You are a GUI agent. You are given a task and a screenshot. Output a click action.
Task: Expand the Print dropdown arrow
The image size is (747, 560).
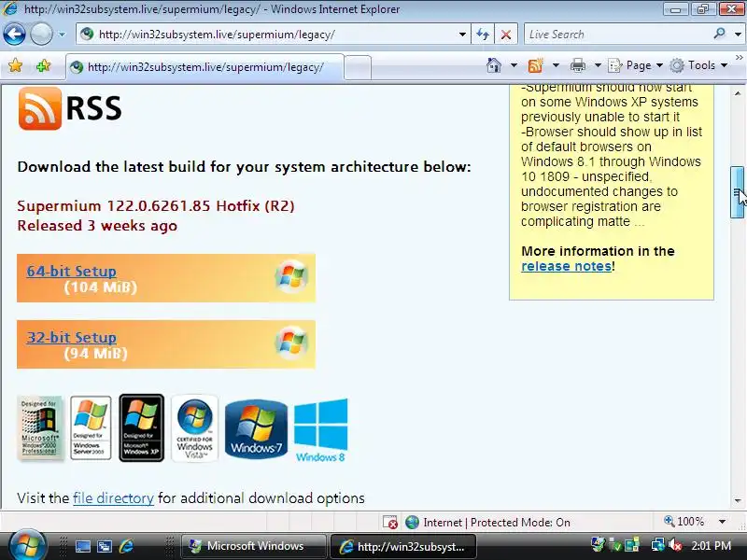pyautogui.click(x=598, y=65)
